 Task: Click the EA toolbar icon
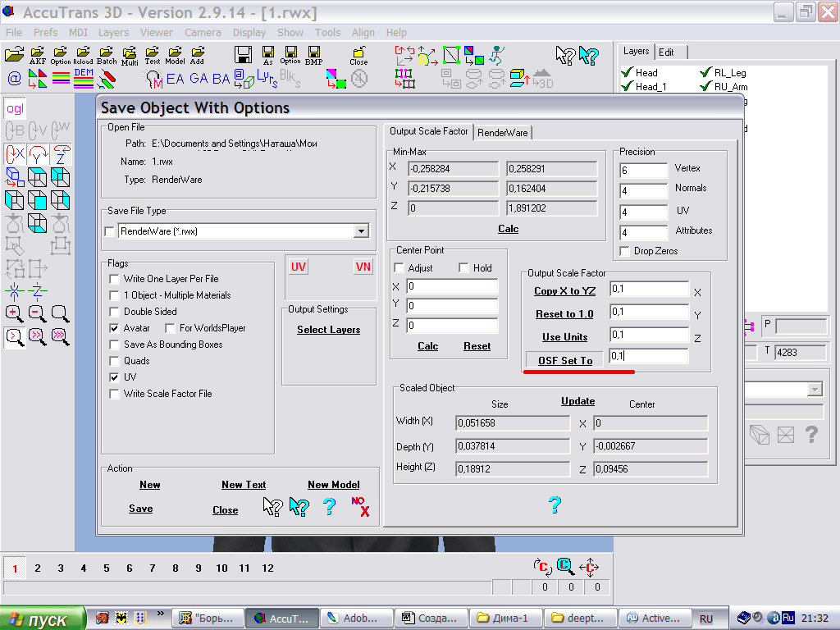(x=175, y=79)
